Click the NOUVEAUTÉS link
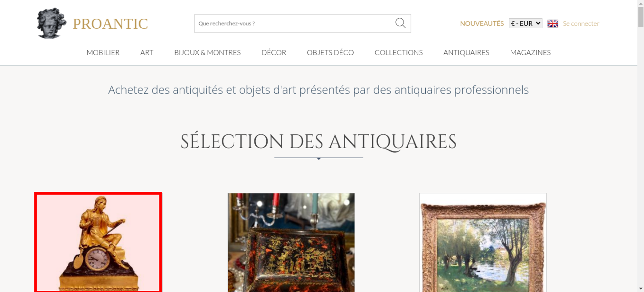Viewport: 644px width, 292px height. pos(482,23)
